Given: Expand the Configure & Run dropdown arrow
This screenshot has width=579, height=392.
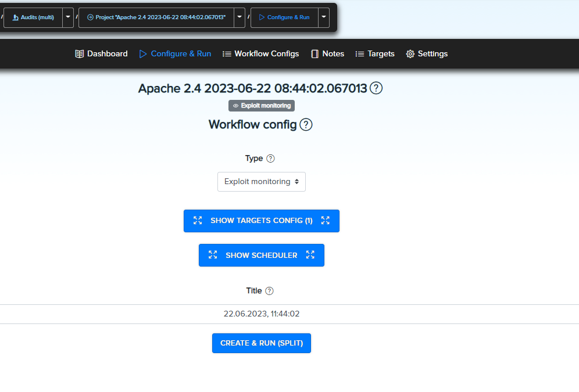Looking at the screenshot, I should pos(323,17).
